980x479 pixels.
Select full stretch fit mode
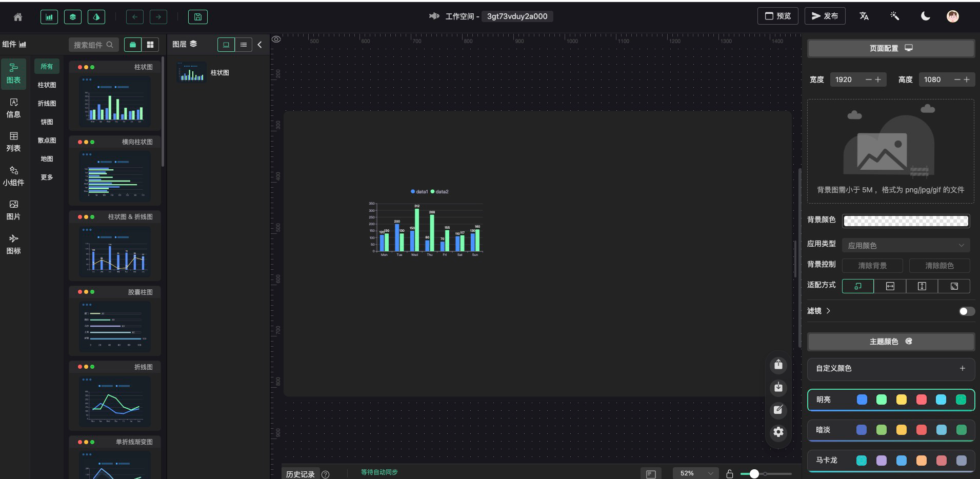click(x=954, y=286)
